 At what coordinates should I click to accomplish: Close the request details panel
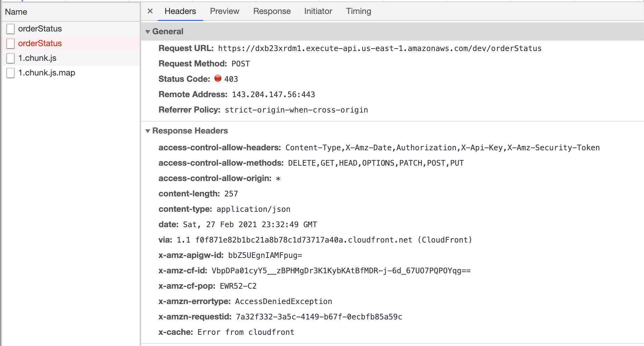[x=150, y=11]
